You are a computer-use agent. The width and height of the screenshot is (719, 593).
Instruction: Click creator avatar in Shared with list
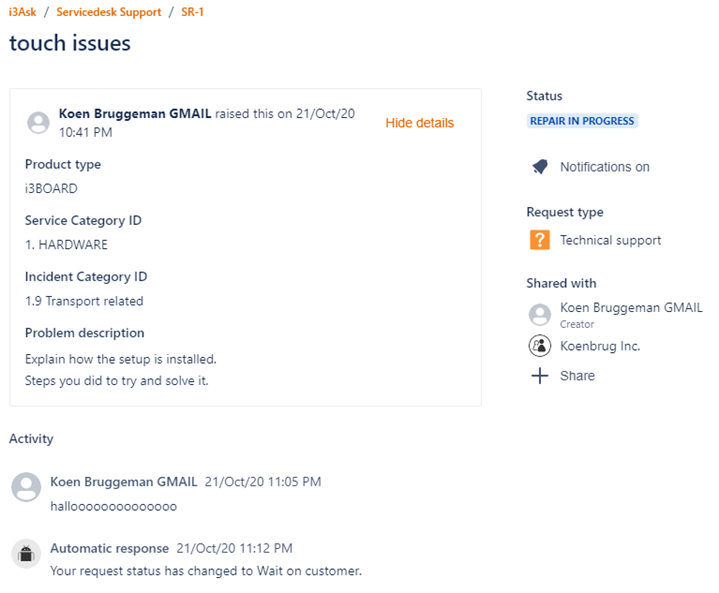[x=540, y=315]
